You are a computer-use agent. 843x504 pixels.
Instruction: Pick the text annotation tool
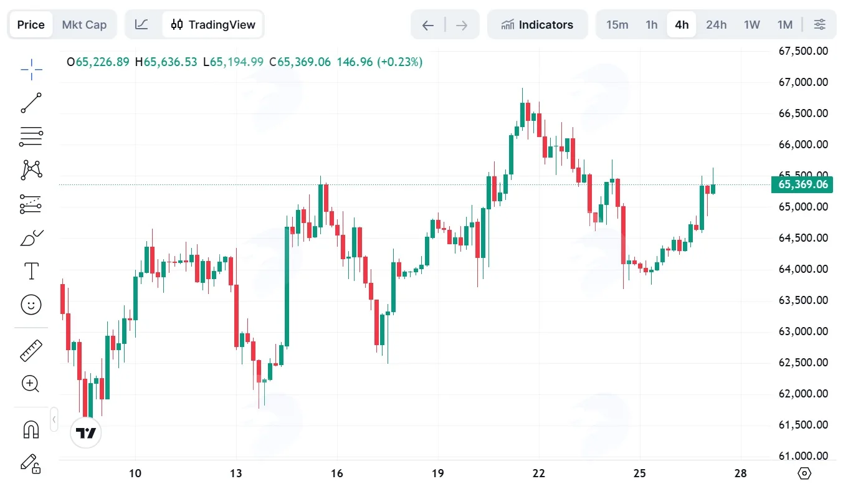click(31, 271)
